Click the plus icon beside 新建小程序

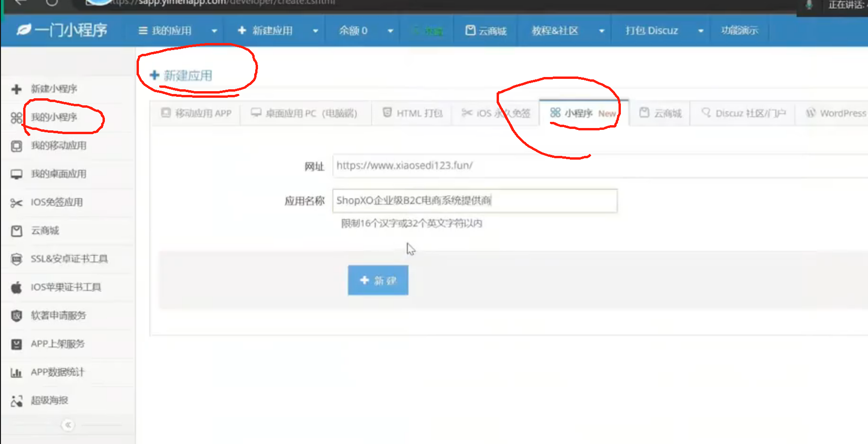click(x=17, y=89)
